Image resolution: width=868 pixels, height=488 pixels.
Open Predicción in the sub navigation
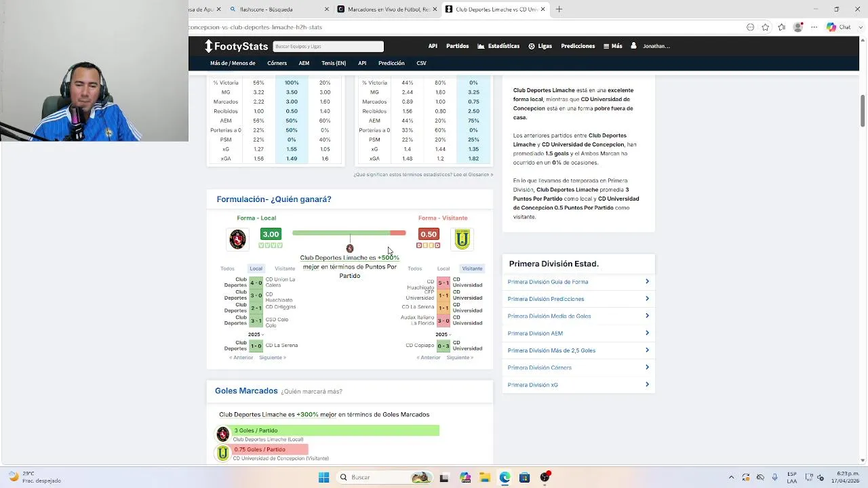coord(391,63)
